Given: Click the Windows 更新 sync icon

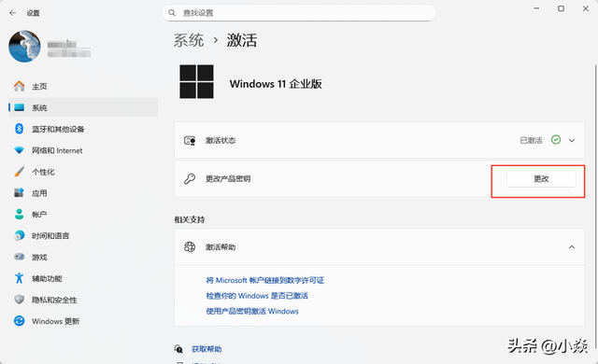Looking at the screenshot, I should point(19,321).
